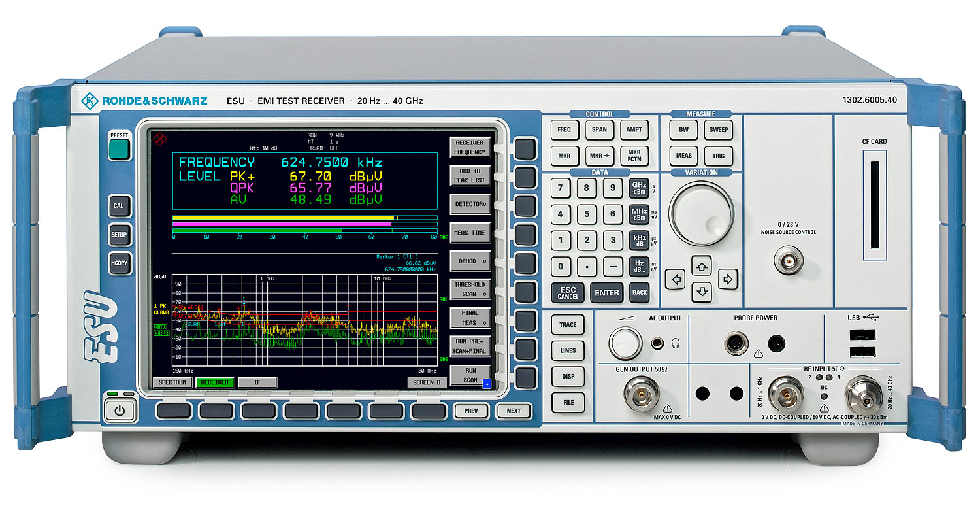Click the LINES key
The image size is (980, 523).
click(568, 350)
